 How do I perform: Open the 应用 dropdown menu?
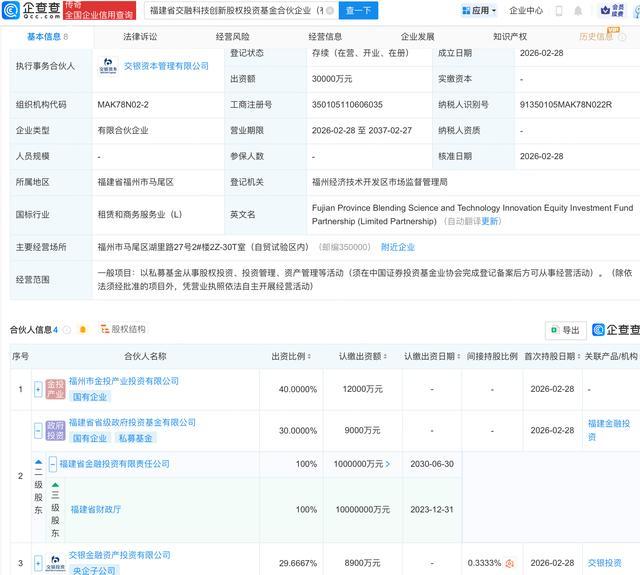pos(480,11)
